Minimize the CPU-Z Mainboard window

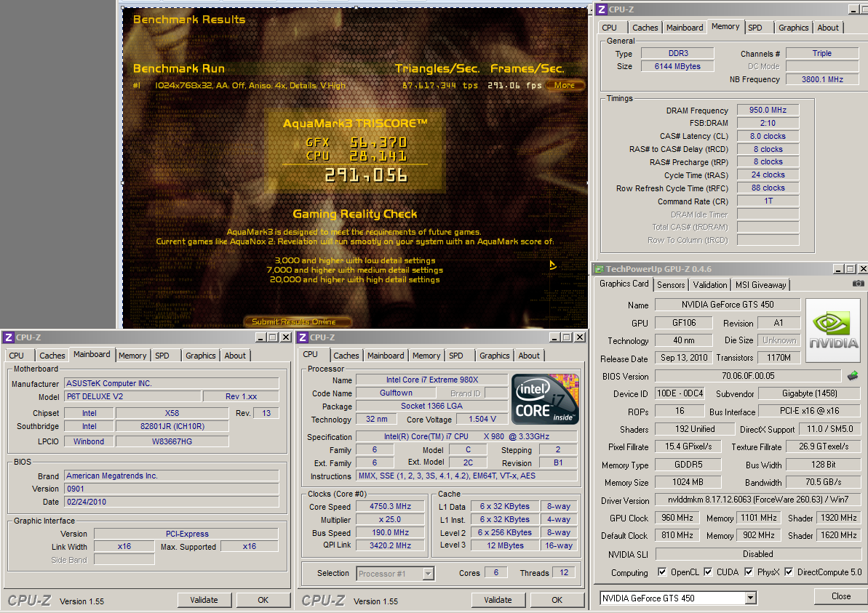(260, 337)
